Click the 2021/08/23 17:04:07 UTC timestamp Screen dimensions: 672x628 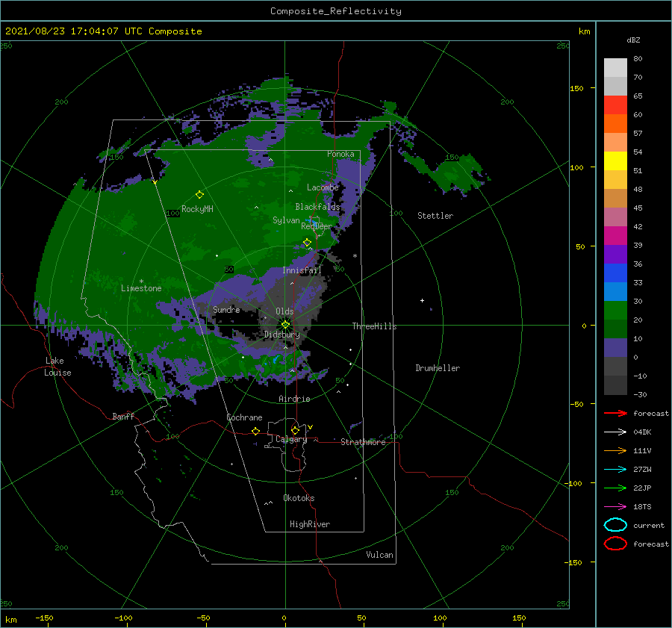[x=103, y=31]
